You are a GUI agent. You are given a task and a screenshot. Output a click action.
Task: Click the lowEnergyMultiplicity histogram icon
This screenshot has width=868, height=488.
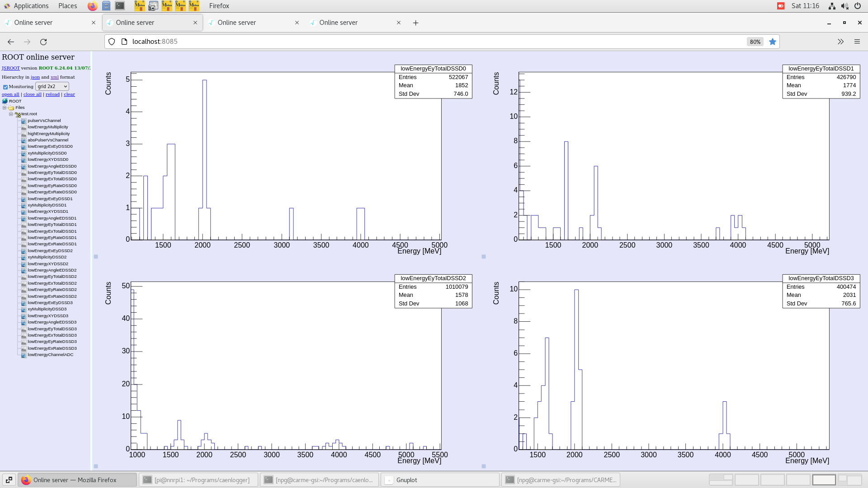[x=24, y=127]
